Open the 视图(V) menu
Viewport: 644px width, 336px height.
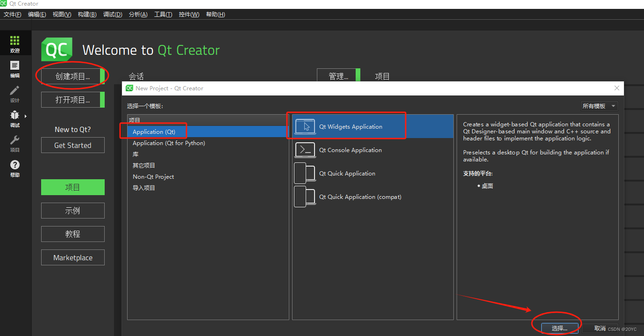62,15
